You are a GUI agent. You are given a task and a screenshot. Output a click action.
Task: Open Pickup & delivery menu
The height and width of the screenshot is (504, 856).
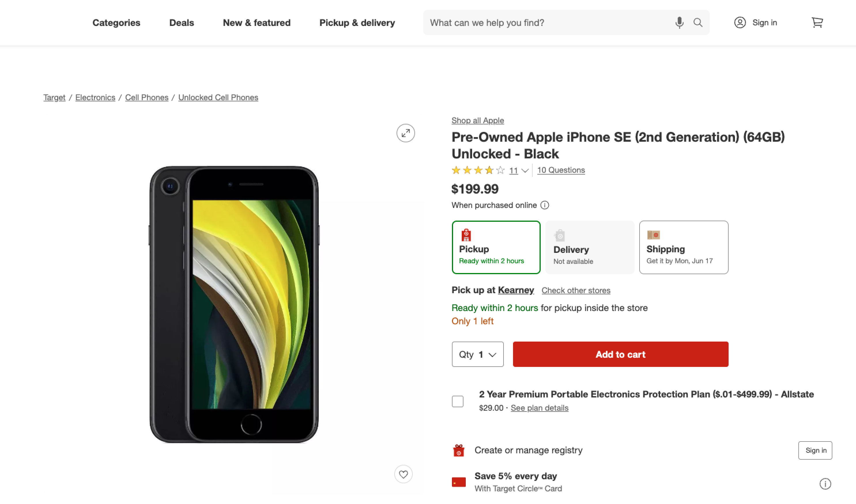pyautogui.click(x=357, y=23)
